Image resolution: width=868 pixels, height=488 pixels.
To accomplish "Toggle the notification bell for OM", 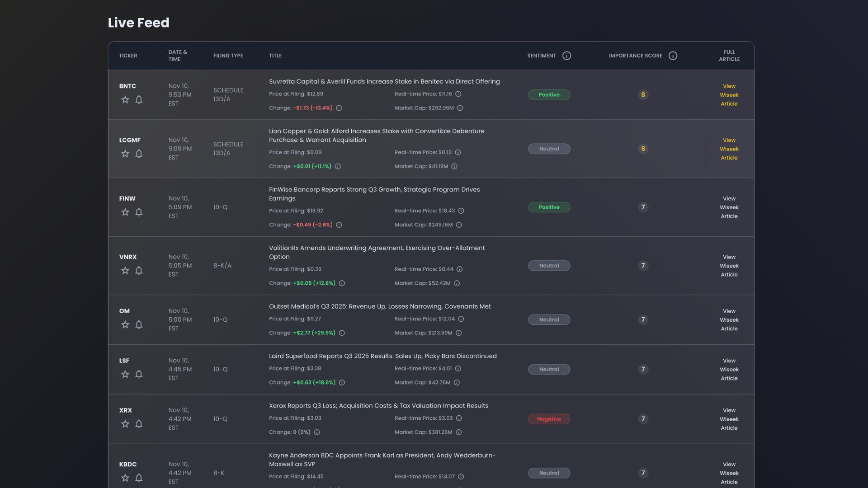I will (139, 324).
